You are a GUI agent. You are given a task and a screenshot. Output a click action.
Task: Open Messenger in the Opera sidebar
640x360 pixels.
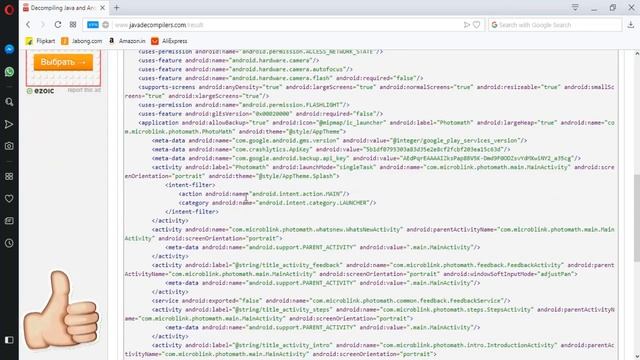pyautogui.click(x=9, y=49)
